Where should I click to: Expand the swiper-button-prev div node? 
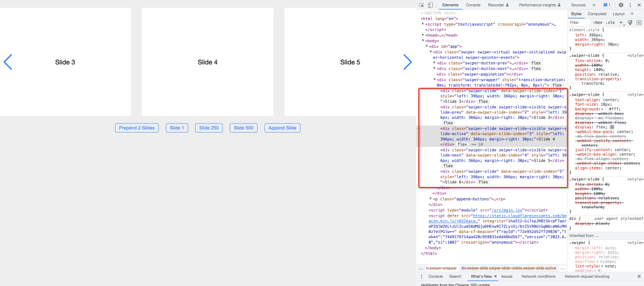tap(435, 63)
